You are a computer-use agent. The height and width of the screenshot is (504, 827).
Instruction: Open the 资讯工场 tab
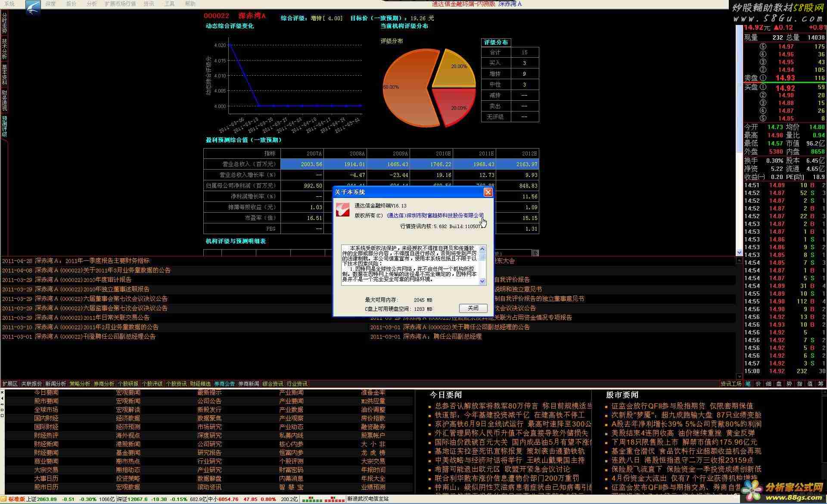[731, 384]
